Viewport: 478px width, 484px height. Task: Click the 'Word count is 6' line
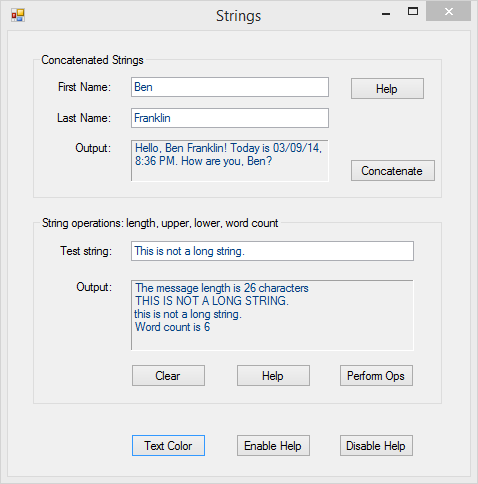click(x=172, y=327)
